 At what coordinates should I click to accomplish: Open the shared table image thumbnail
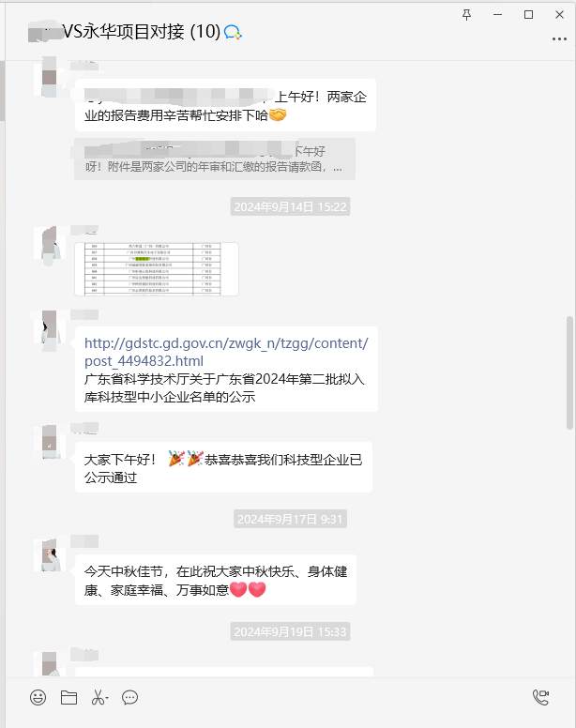tap(157, 269)
